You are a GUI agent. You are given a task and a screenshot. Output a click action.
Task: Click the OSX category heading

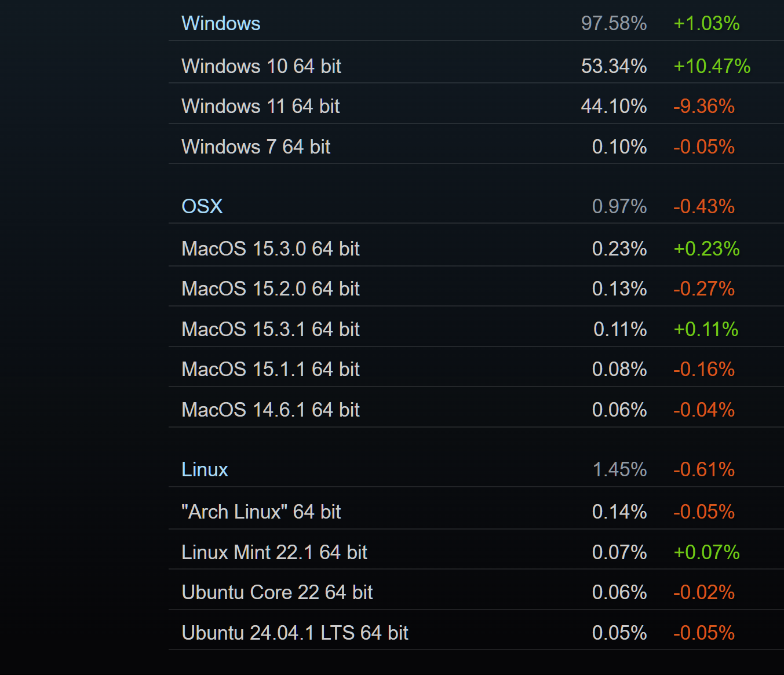(202, 207)
